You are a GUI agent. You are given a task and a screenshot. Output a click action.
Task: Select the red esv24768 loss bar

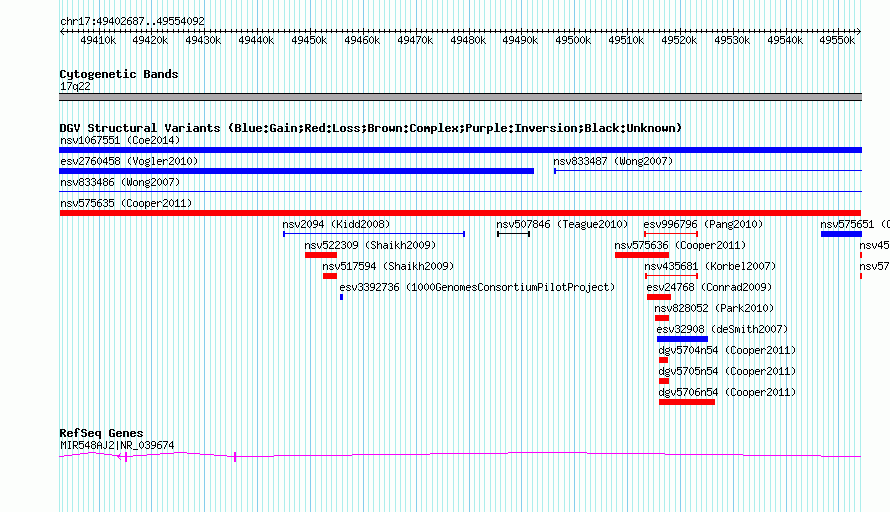pos(659,297)
